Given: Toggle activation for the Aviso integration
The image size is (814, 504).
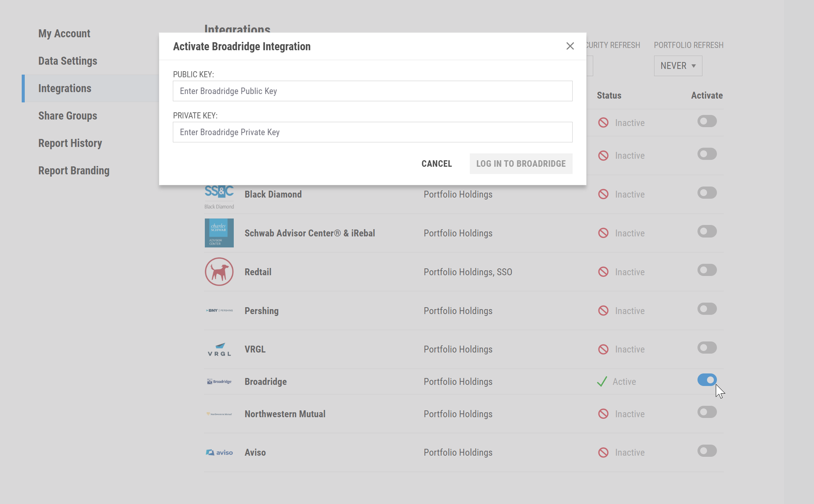Looking at the screenshot, I should tap(707, 451).
